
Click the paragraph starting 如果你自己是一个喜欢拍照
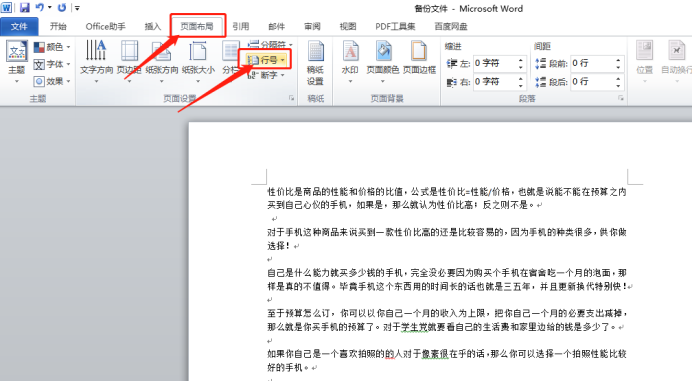click(447, 361)
